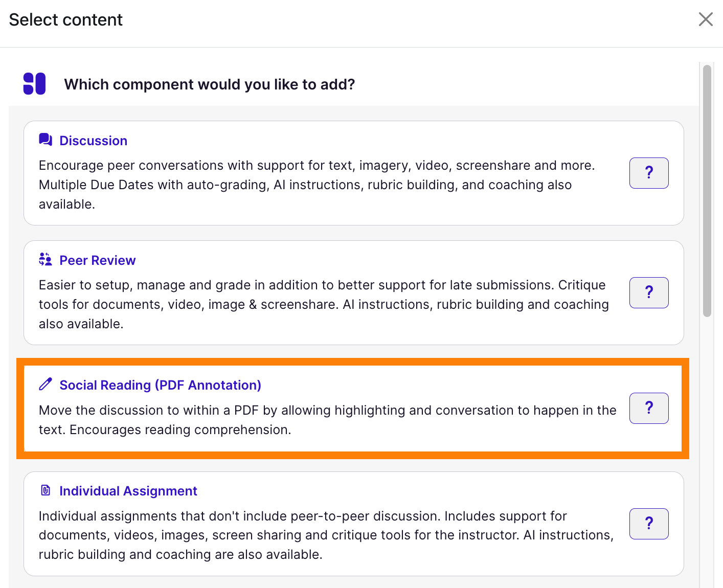Open the Peer Review component link

click(x=98, y=260)
